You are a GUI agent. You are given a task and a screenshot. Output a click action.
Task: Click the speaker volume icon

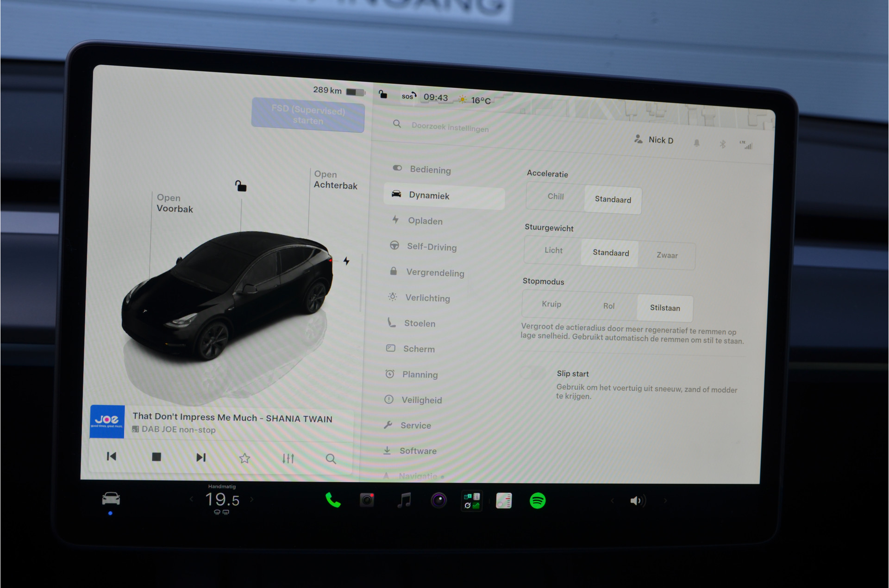click(x=638, y=501)
